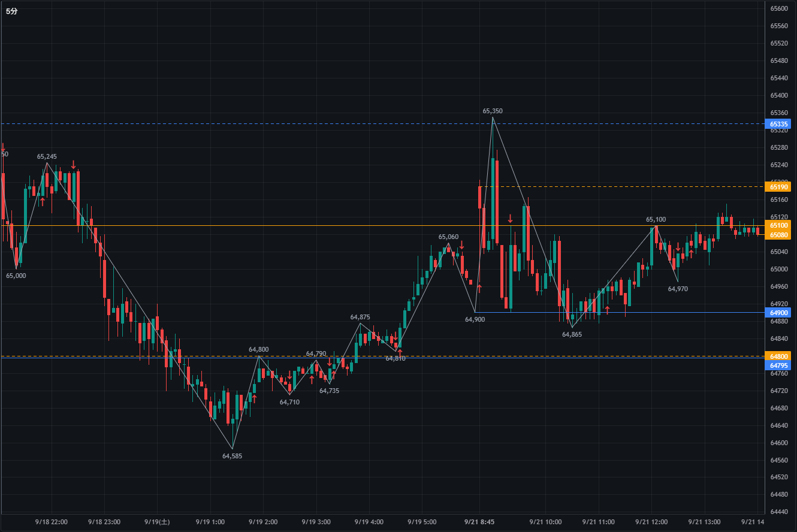Click the 64,810 swing low label

pyautogui.click(x=396, y=358)
